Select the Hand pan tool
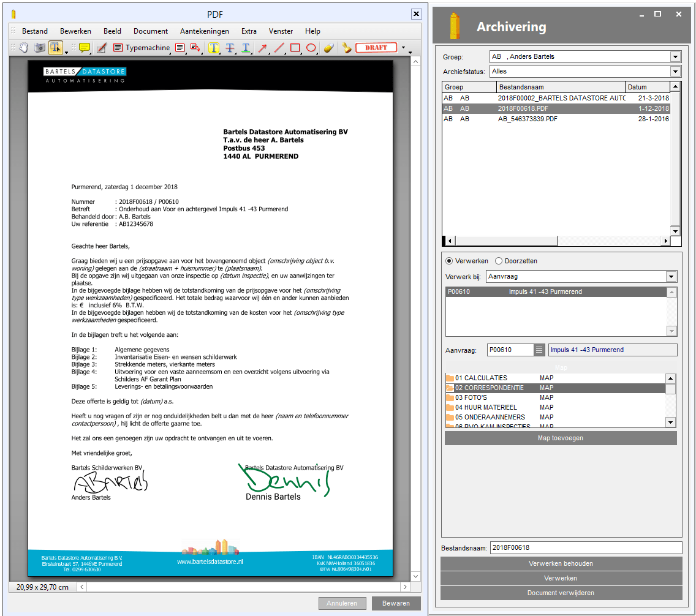The width and height of the screenshot is (696, 616). click(23, 47)
